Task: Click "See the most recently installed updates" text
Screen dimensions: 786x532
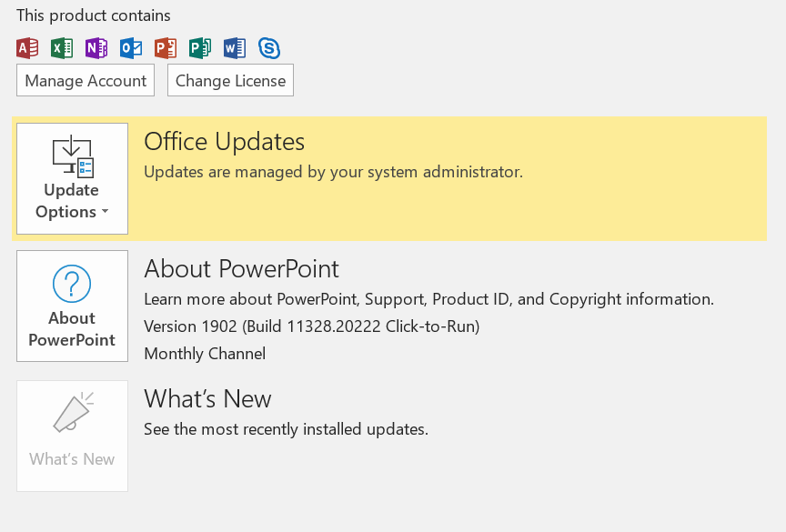Action: 286,428
